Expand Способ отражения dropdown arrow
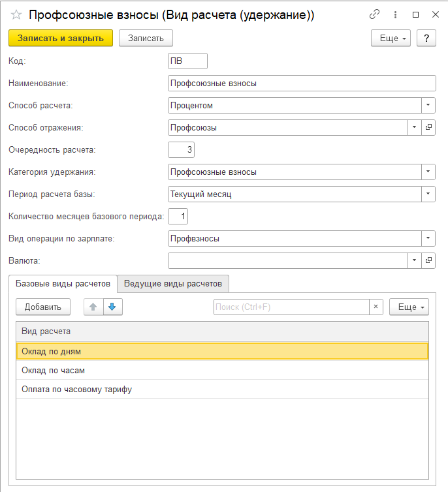448x492 pixels. [415, 127]
